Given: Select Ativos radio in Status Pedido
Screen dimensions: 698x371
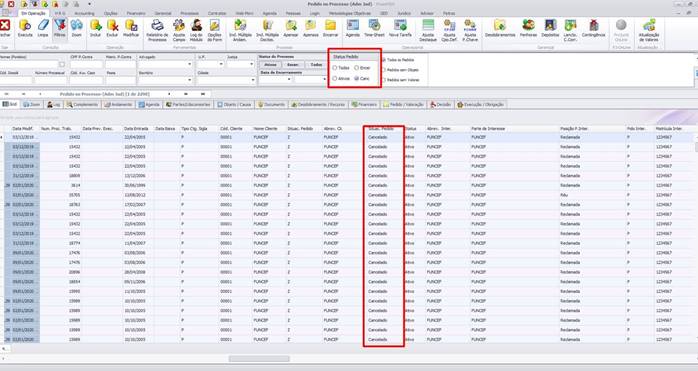Looking at the screenshot, I should (x=335, y=78).
